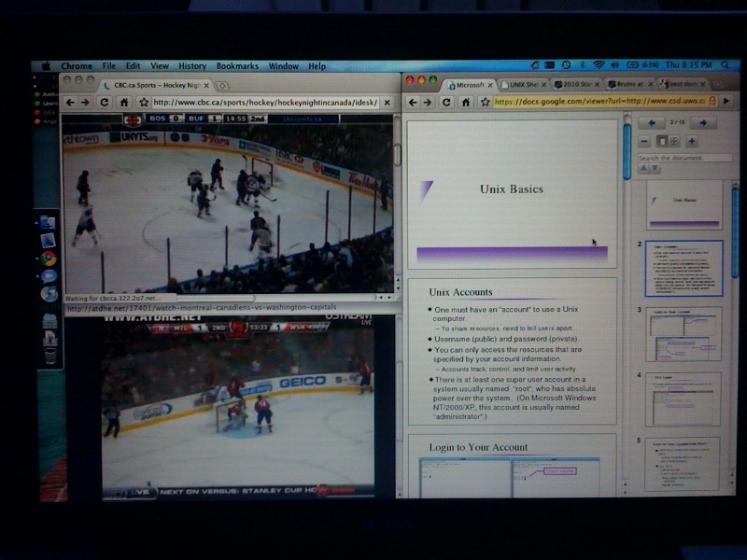
Task: Switch to the UNIX Shel tab
Action: (523, 85)
